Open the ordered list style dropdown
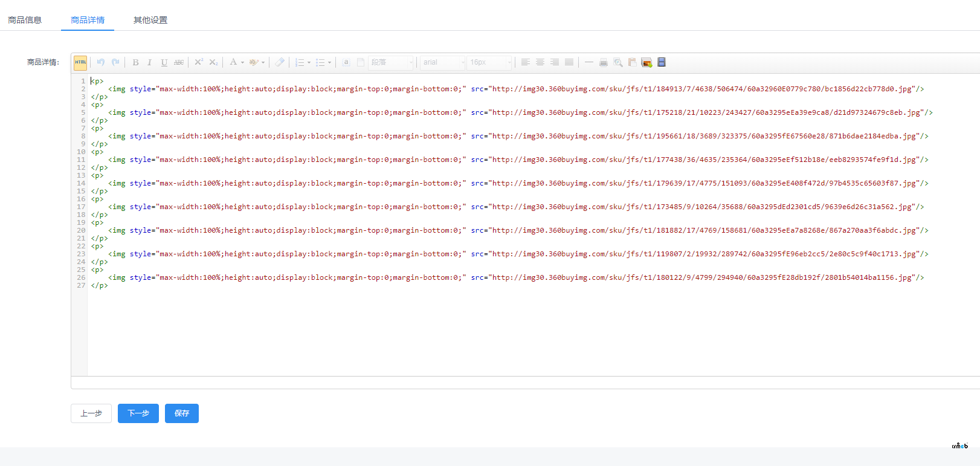Image resolution: width=980 pixels, height=466 pixels. pos(309,62)
